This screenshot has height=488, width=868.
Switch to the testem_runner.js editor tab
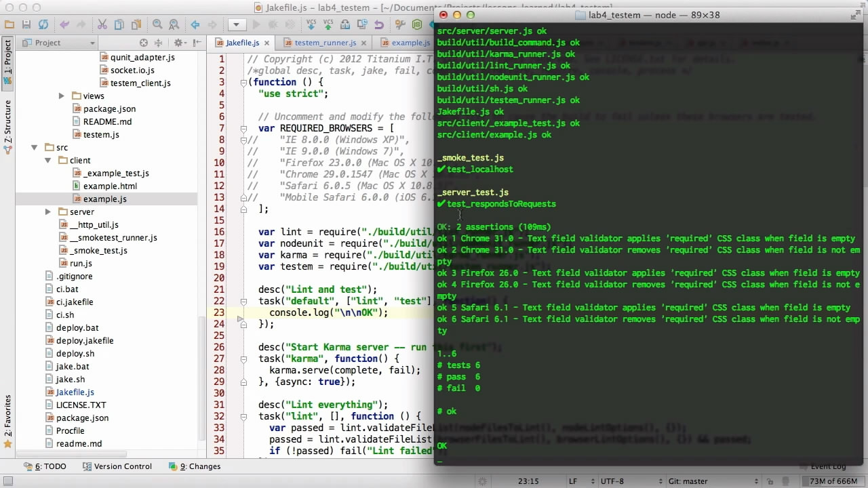pyautogui.click(x=325, y=43)
